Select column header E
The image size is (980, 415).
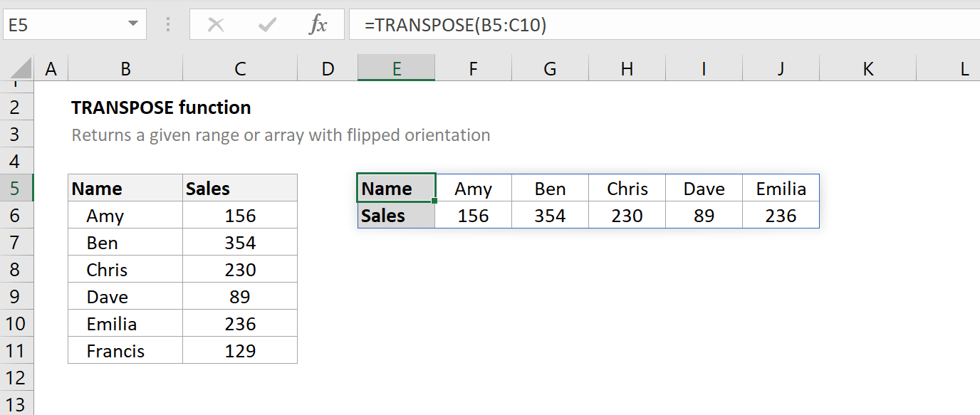(x=396, y=68)
